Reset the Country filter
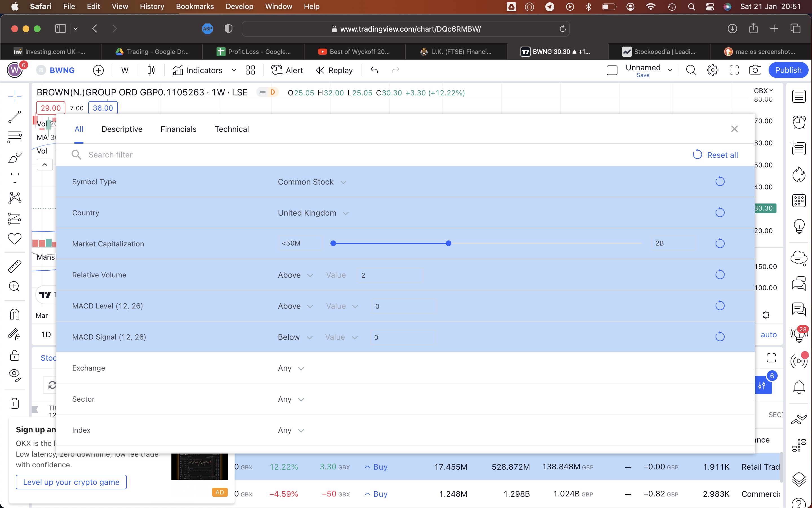The width and height of the screenshot is (812, 508). (720, 212)
